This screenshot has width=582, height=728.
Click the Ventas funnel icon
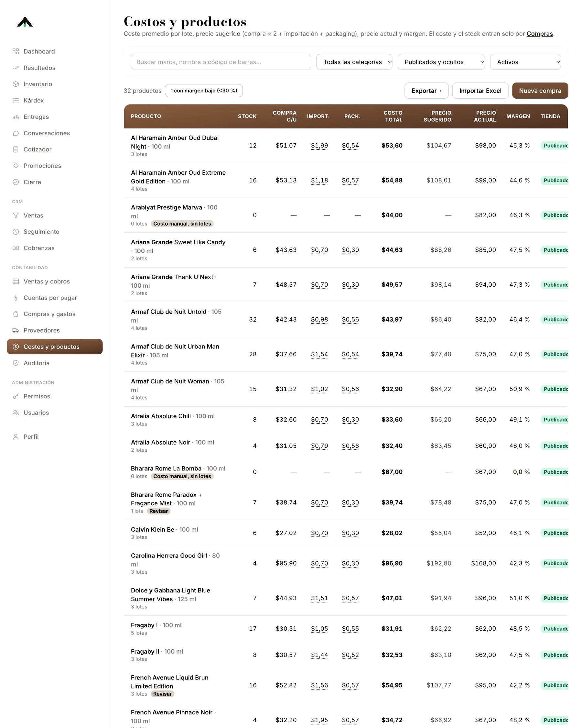[x=16, y=215]
